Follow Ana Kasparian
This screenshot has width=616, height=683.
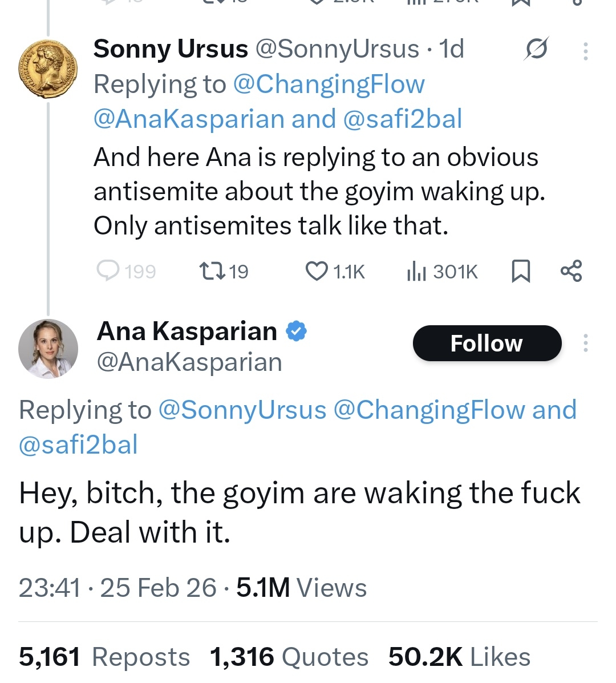pos(487,343)
